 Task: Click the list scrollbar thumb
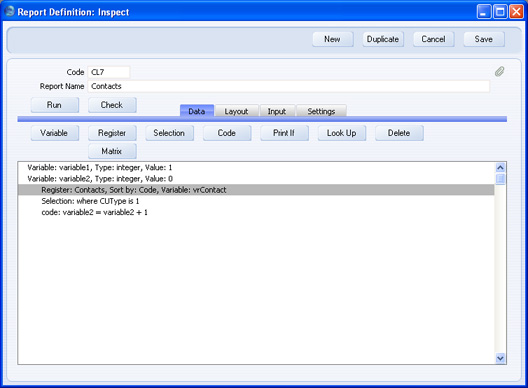[x=500, y=179]
